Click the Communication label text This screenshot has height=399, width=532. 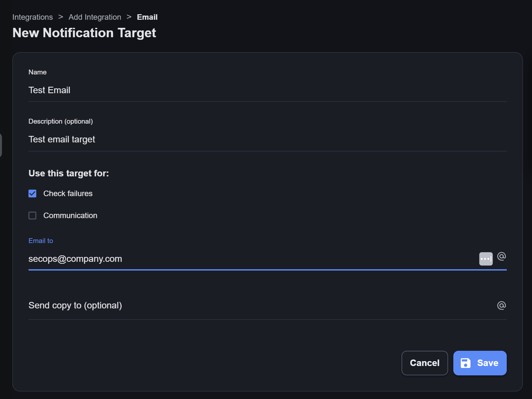tap(70, 216)
